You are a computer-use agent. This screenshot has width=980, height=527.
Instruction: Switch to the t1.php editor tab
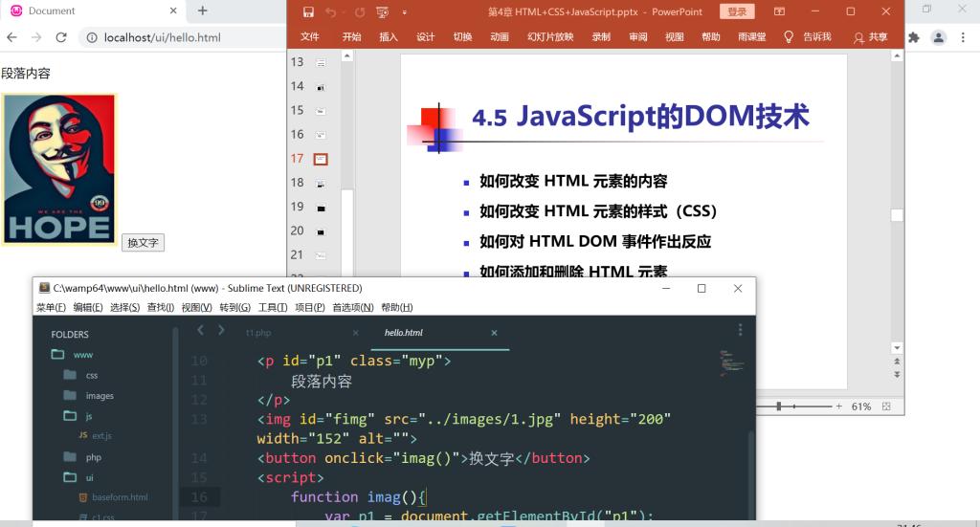pos(258,333)
